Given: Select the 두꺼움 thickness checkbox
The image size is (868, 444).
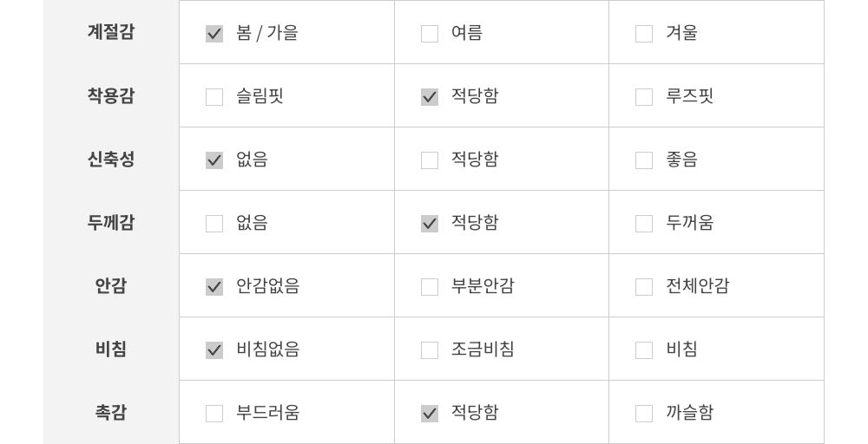Looking at the screenshot, I should [x=644, y=224].
